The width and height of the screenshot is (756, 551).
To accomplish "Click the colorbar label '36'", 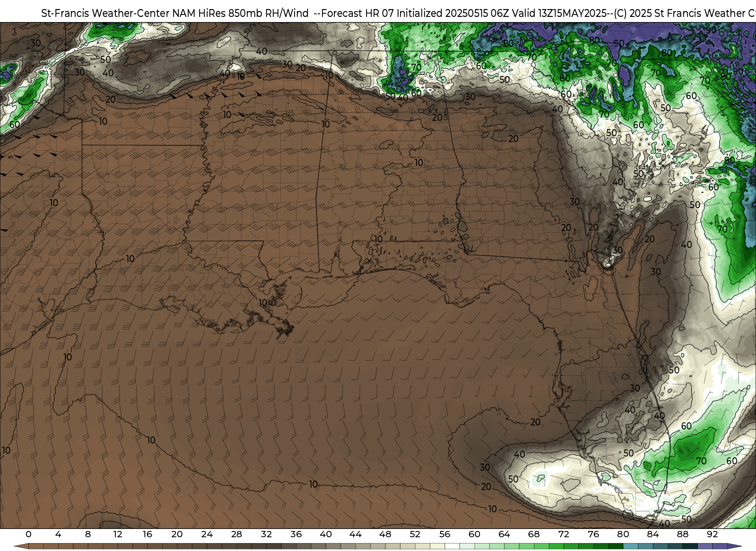I will [x=296, y=534].
